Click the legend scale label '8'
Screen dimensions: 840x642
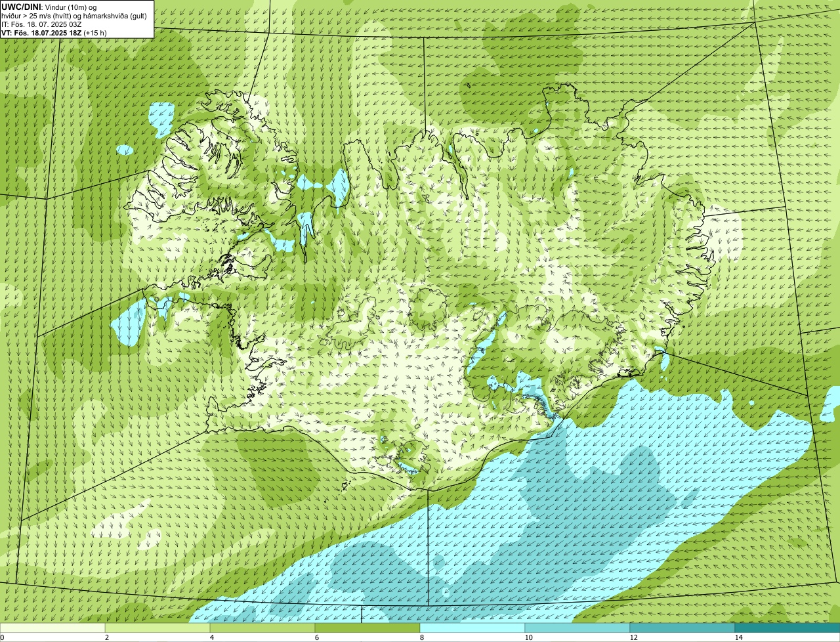coord(421,637)
